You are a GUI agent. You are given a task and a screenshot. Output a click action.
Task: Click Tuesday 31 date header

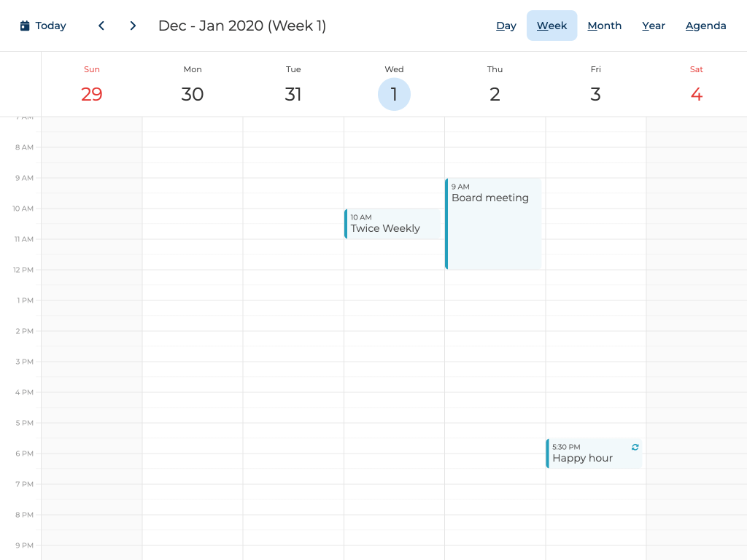(x=293, y=94)
